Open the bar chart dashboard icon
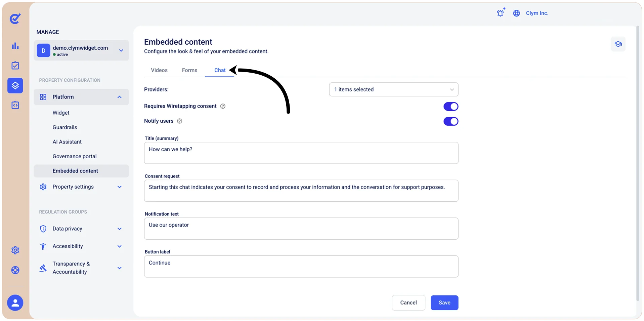Viewport: 644px width, 321px height. (15, 46)
